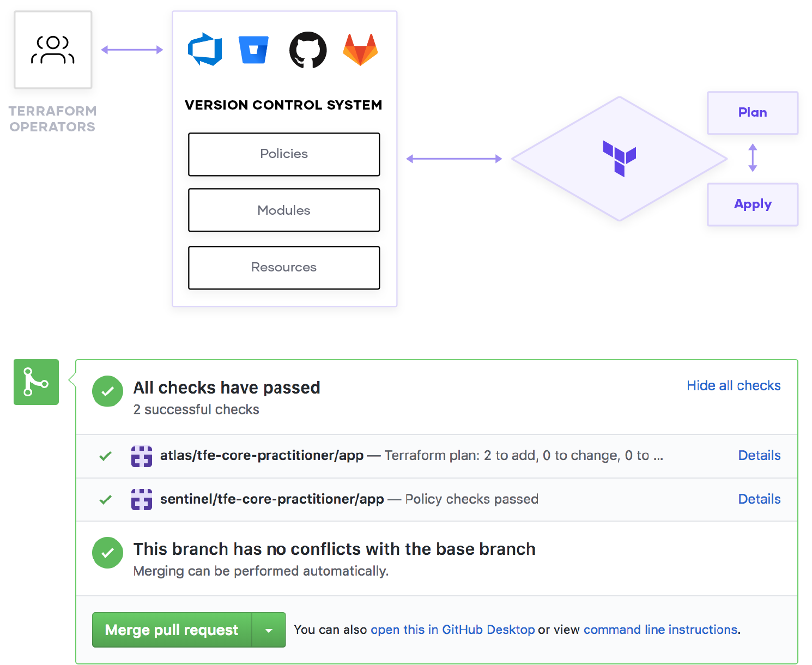812x665 pixels.
Task: Click the green 'All checks have passed' checkmark
Action: [108, 391]
